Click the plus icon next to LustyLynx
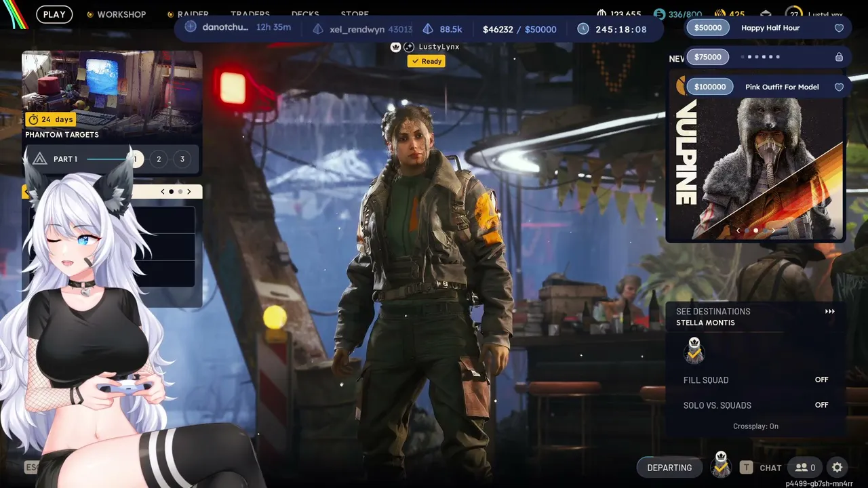Viewport: 868px width, 488px height. click(409, 47)
